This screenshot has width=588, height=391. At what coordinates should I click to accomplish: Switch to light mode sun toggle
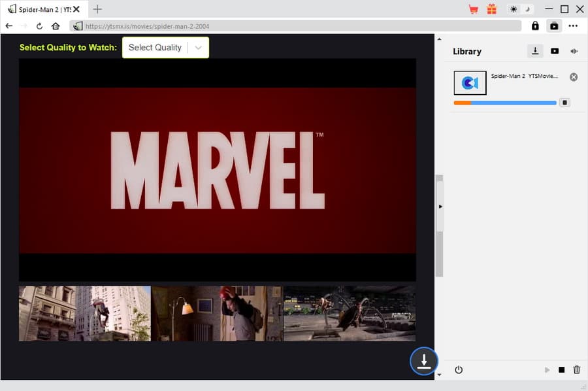point(514,9)
